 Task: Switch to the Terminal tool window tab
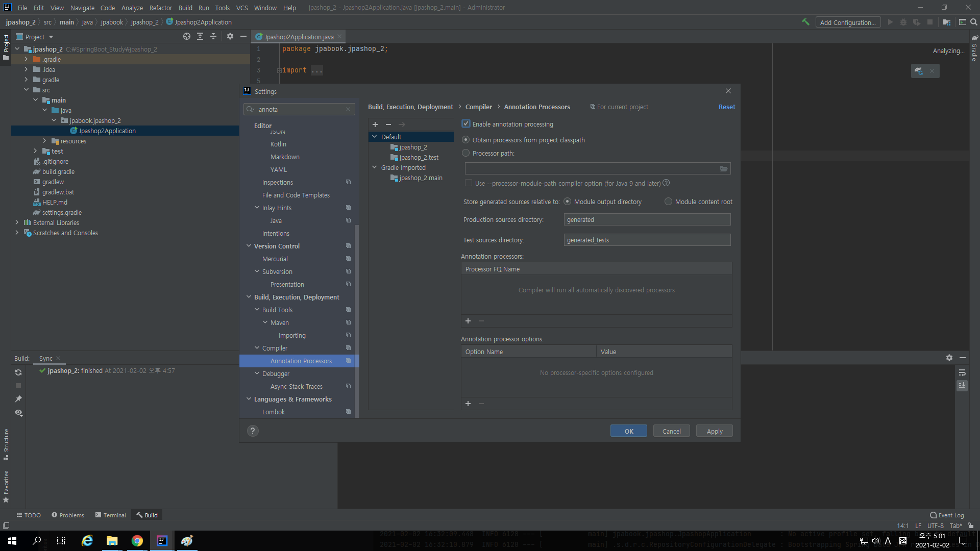[110, 515]
